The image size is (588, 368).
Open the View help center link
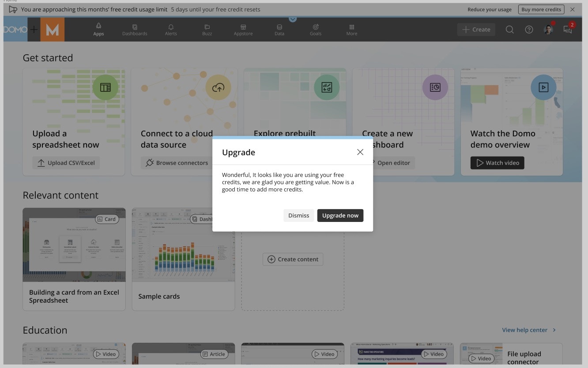(525, 330)
